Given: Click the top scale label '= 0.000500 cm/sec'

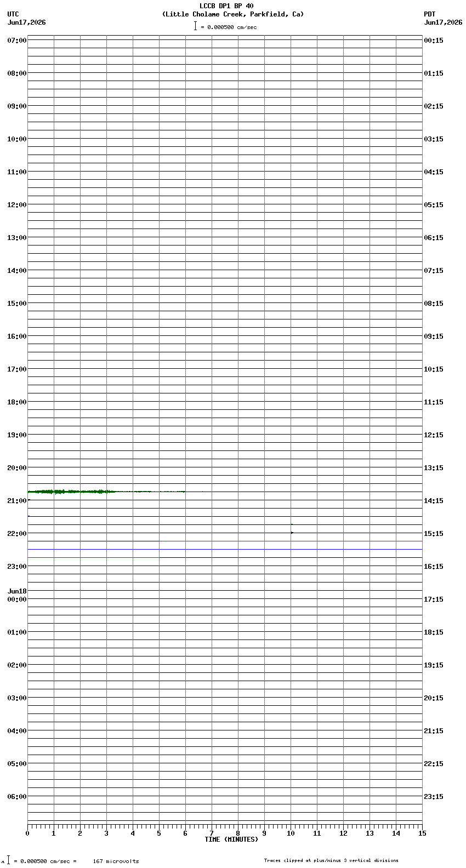Looking at the screenshot, I should [229, 27].
